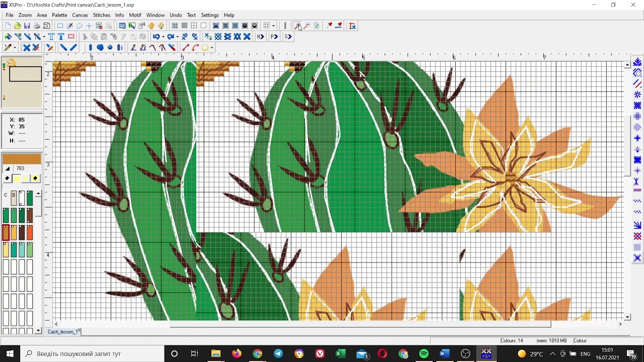The width and height of the screenshot is (644, 362).
Task: Select the pencil drawing tool
Action: coord(8,47)
